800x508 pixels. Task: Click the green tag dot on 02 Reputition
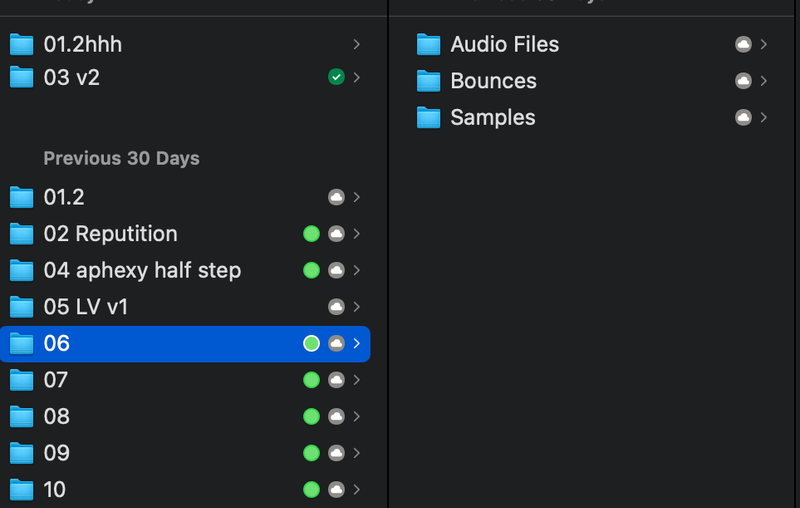click(x=311, y=234)
